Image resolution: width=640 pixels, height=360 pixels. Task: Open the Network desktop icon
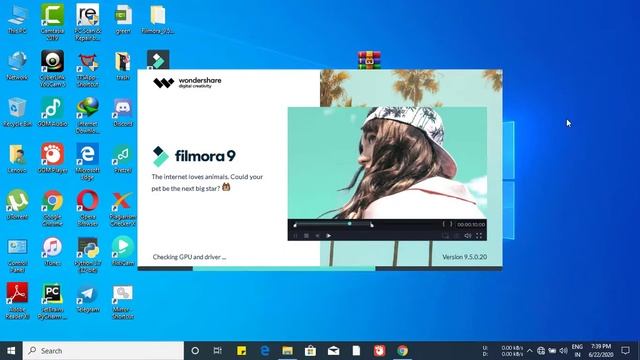click(x=18, y=65)
